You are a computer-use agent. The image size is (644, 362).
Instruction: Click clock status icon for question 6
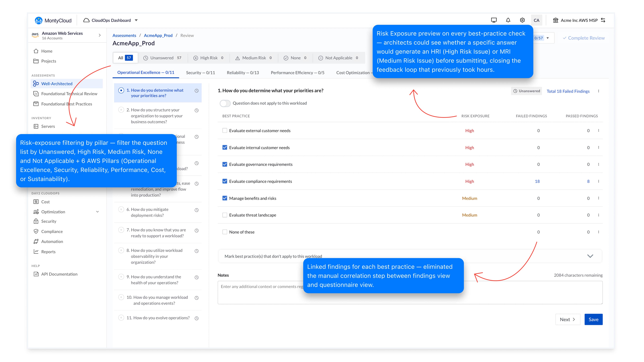coord(197,210)
